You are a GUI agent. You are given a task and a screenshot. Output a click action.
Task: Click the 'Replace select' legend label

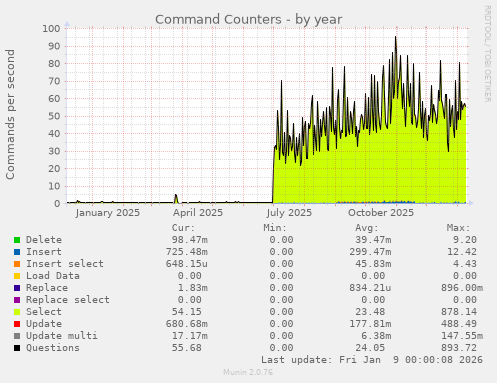pyautogui.click(x=68, y=300)
